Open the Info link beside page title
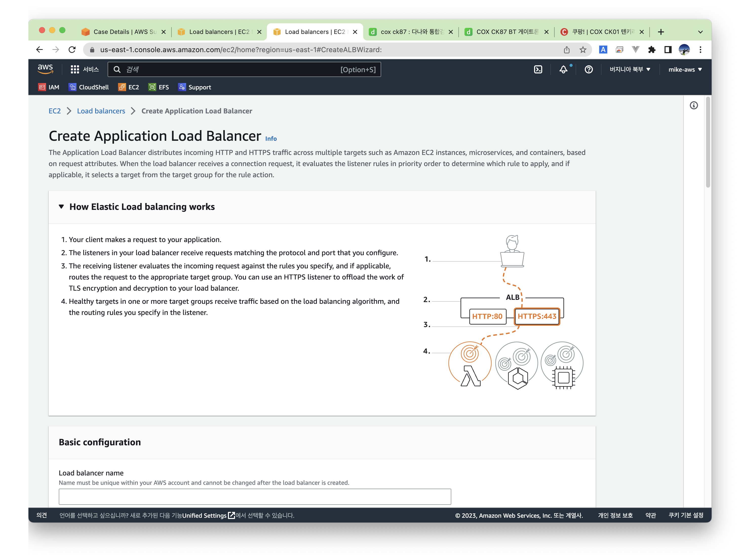 (271, 139)
